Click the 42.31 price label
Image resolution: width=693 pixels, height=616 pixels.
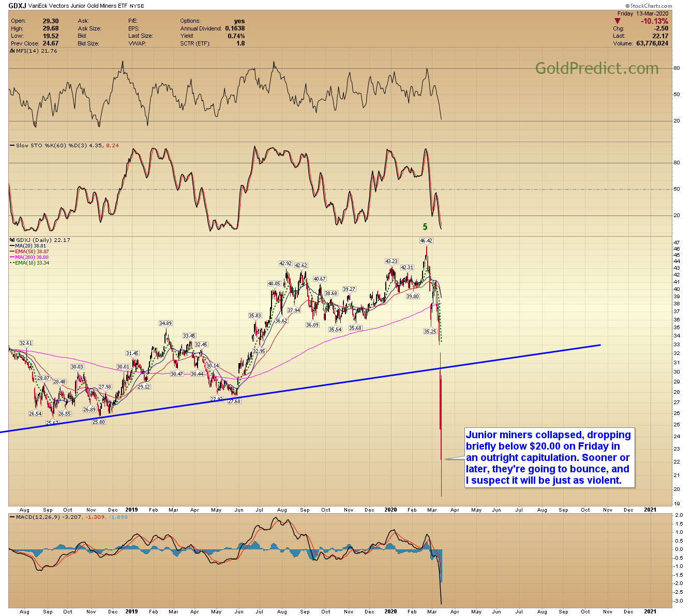click(408, 268)
